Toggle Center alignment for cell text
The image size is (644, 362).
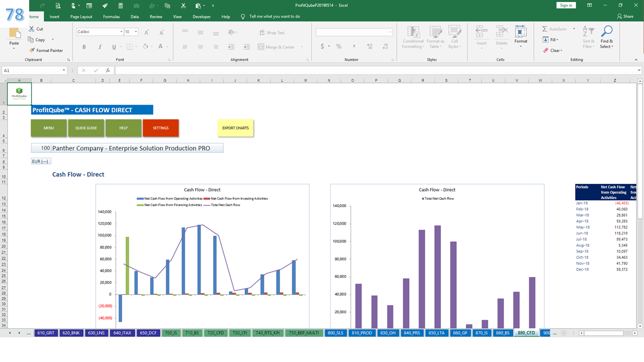click(200, 47)
